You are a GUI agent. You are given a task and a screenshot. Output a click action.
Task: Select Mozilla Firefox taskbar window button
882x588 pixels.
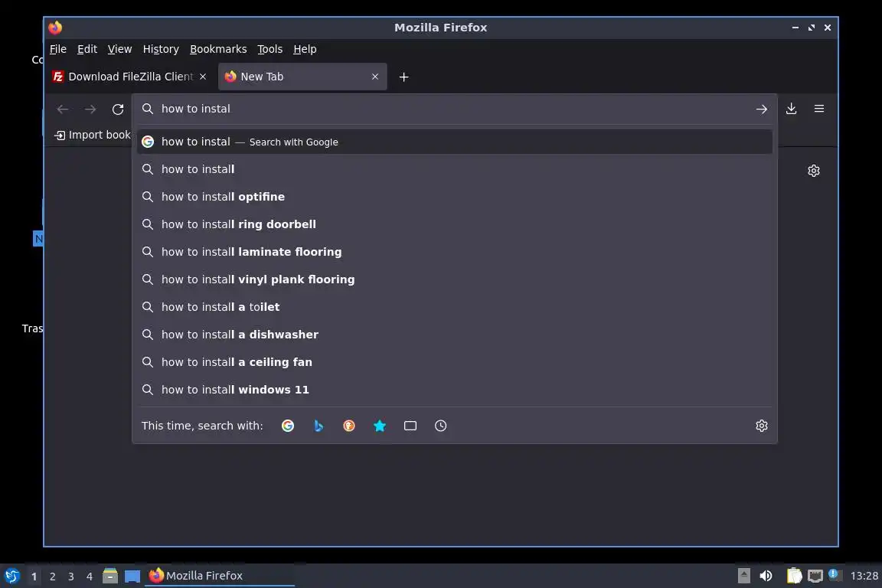point(220,576)
